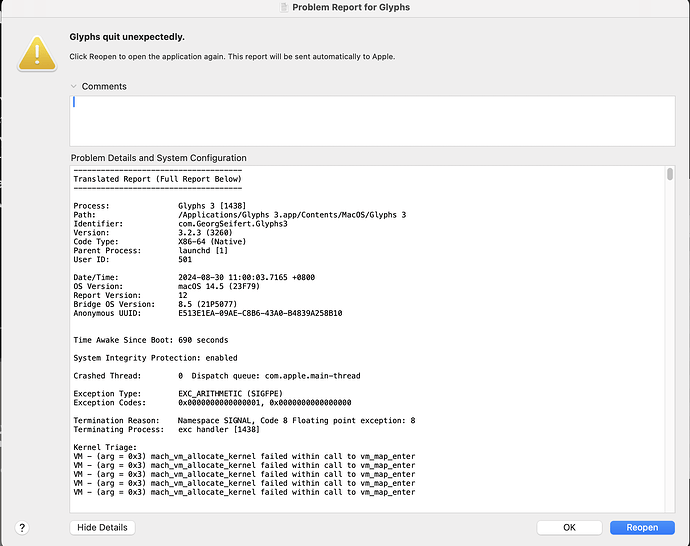Click the 'System Integrity Protection: enabled' line
Image resolution: width=690 pixels, height=546 pixels.
155,358
